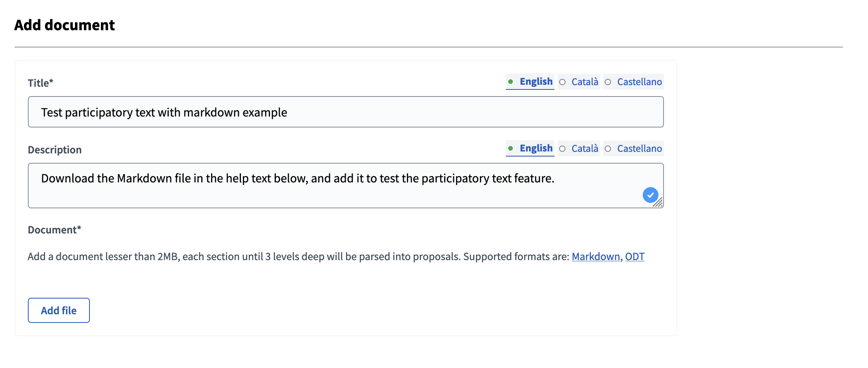Click the Add file button
This screenshot has height=368, width=868.
point(58,310)
